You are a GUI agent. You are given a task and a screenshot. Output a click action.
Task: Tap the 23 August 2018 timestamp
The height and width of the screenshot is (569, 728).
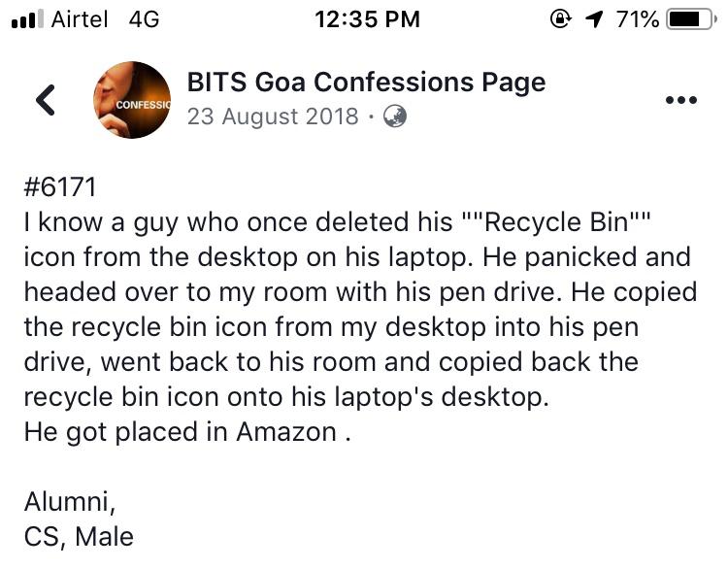pyautogui.click(x=273, y=117)
